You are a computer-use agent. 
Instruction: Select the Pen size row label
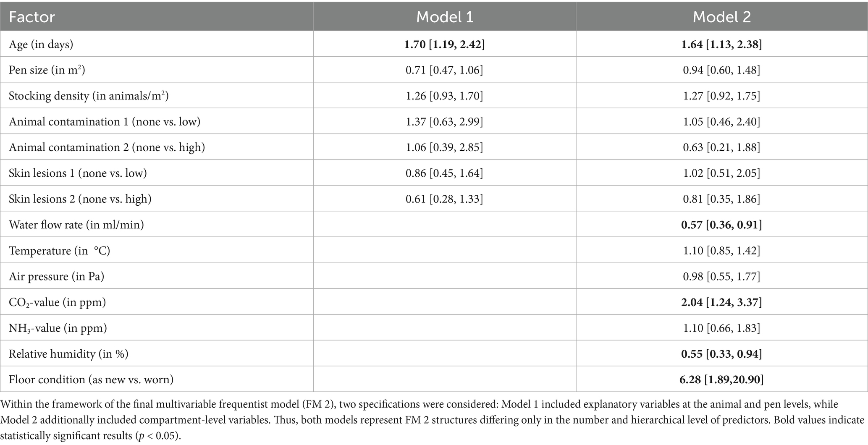coord(47,70)
